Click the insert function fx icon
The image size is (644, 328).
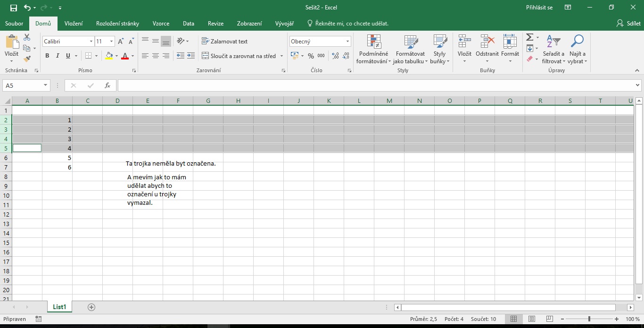(107, 85)
